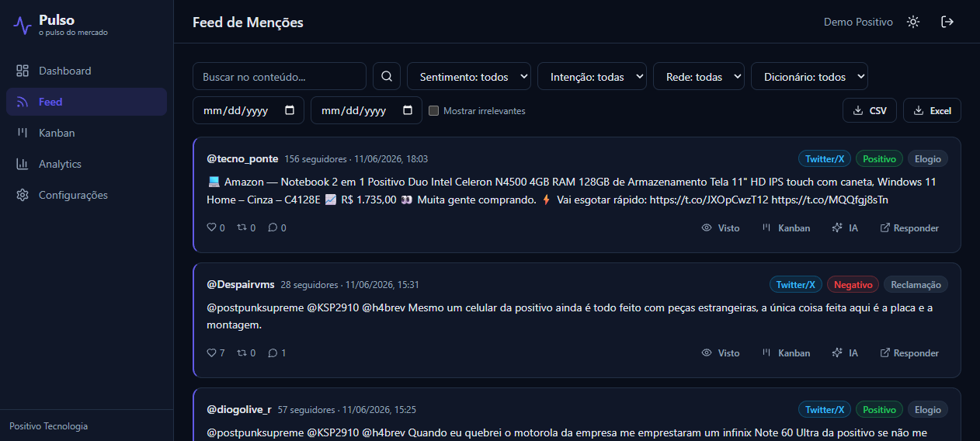Export the feed with the CSV button
The image size is (980, 441).
pos(870,110)
